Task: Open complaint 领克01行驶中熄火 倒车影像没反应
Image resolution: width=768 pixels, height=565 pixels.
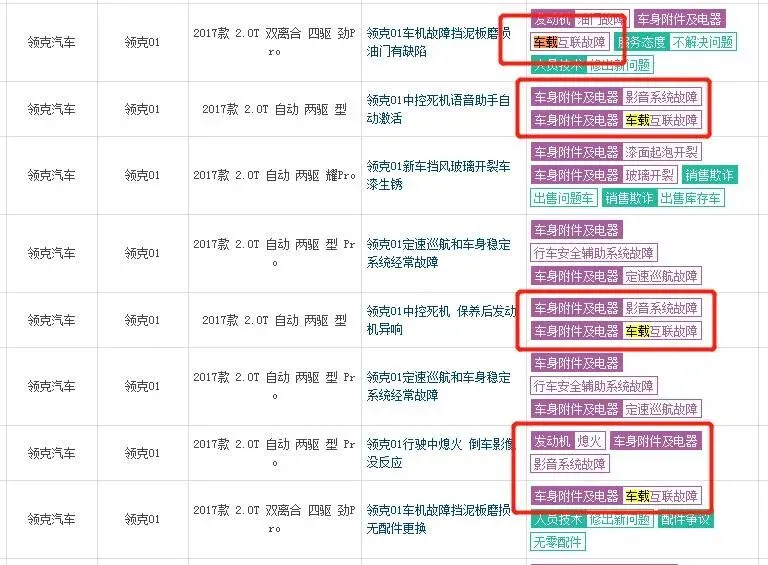Action: 440,453
